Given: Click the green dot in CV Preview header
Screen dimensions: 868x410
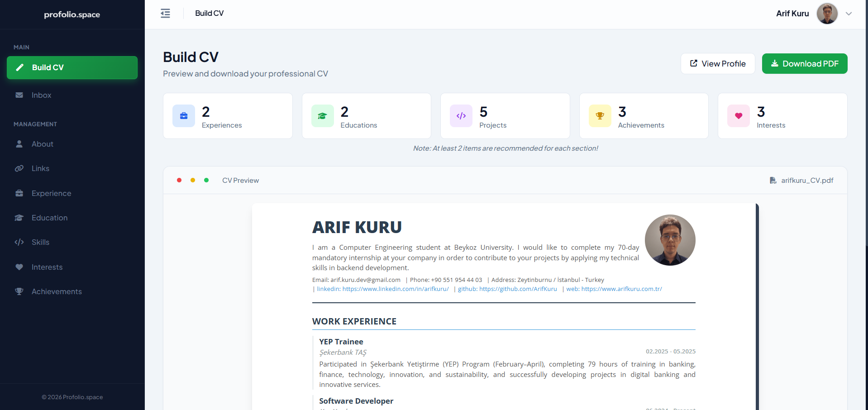Looking at the screenshot, I should click(x=206, y=180).
